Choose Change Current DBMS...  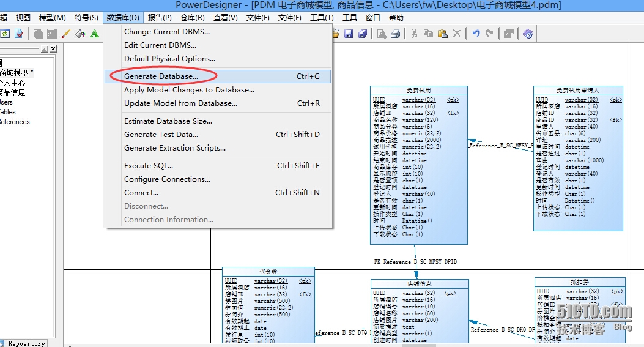(x=218, y=32)
